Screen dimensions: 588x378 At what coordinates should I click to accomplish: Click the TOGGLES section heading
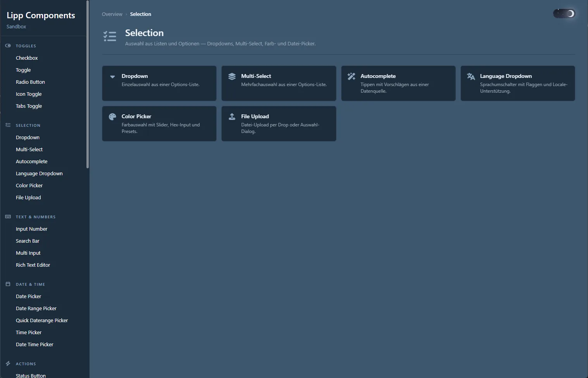click(26, 46)
